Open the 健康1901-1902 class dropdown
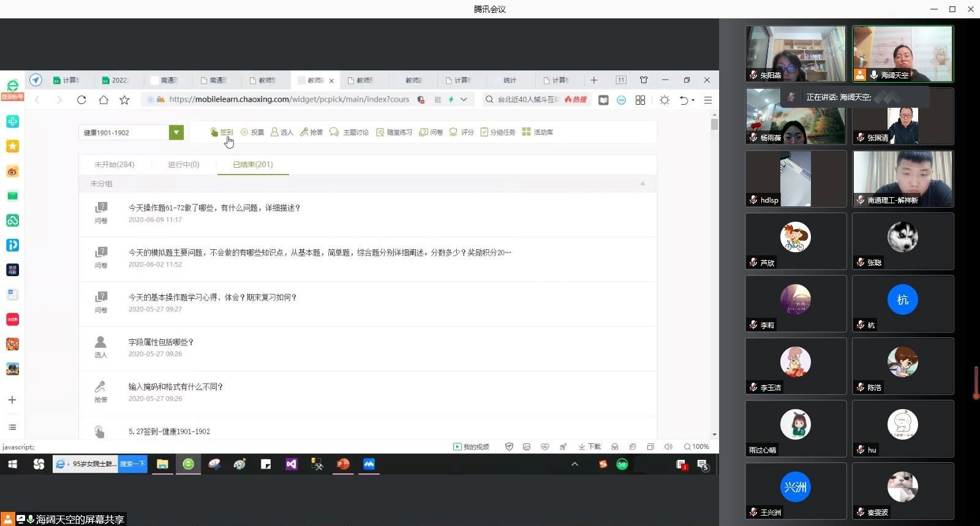Screen dimensions: 980x526 click(176, 132)
